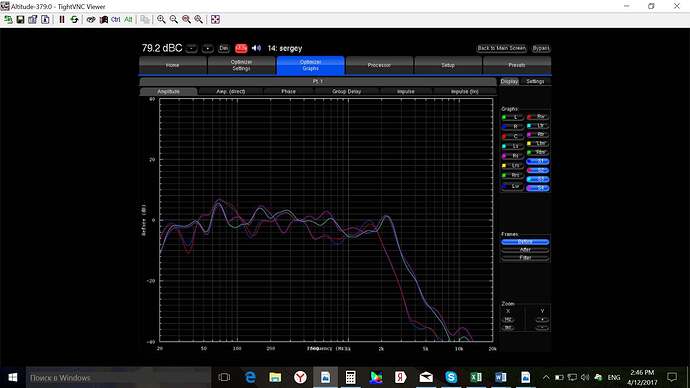Click the Zoom 100% magnifier icon
Viewport: 690px width, 388px height.
point(186,19)
